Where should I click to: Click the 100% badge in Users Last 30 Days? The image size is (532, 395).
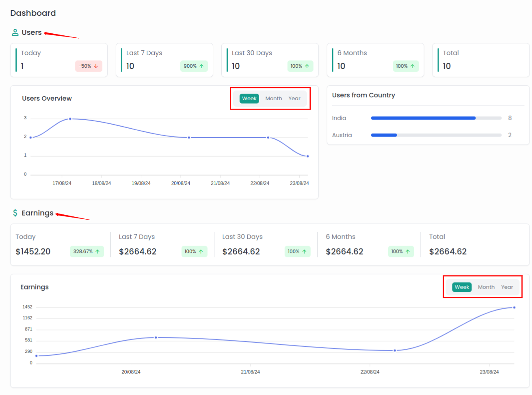300,66
